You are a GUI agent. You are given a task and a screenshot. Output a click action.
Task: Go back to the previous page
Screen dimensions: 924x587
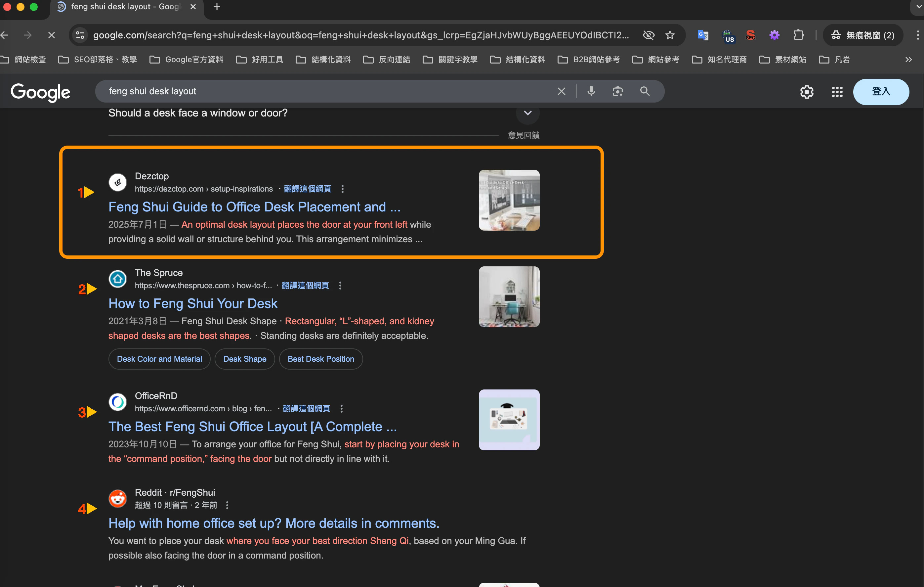coord(5,35)
